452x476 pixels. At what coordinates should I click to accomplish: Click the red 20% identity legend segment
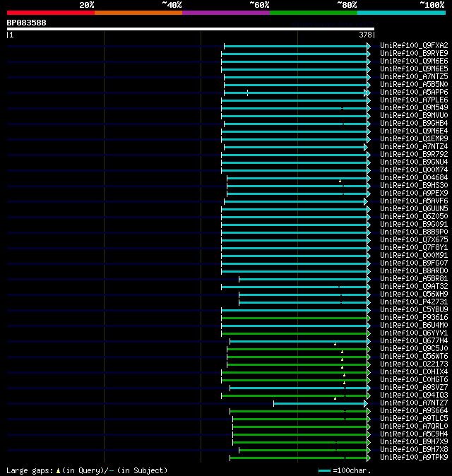click(51, 13)
